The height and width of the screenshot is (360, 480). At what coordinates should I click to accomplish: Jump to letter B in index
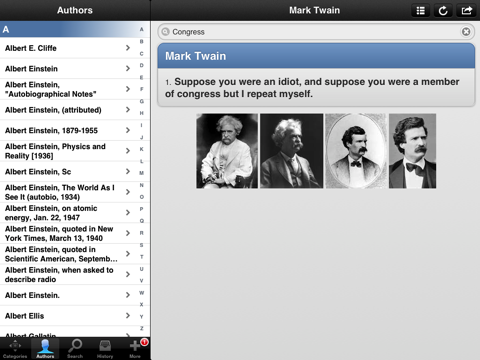coord(142,42)
